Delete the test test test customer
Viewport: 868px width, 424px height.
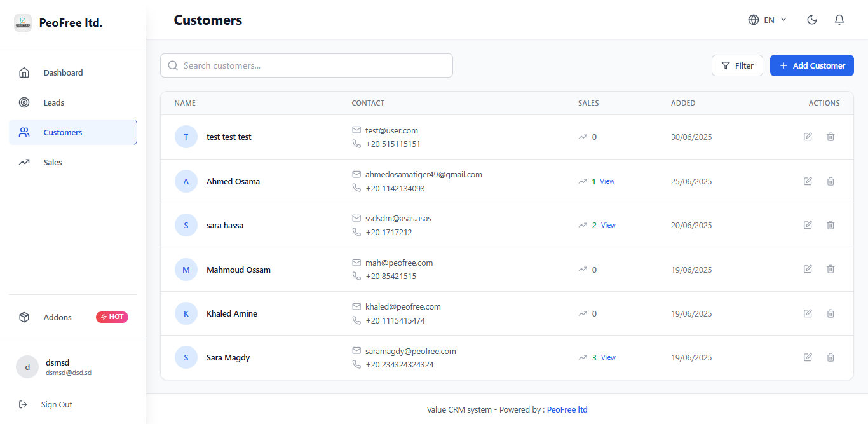(831, 137)
